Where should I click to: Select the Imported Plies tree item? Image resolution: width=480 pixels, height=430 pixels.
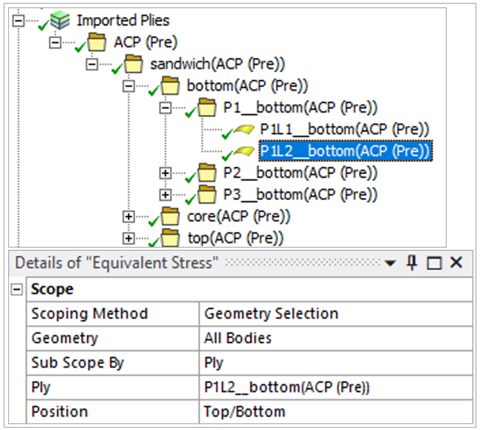coord(123,20)
